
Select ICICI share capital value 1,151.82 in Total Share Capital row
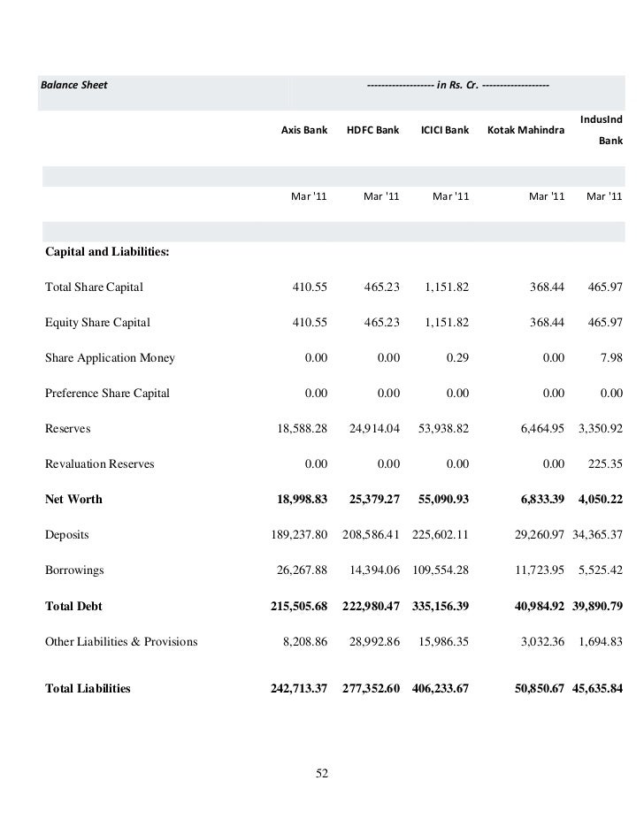tap(447, 287)
